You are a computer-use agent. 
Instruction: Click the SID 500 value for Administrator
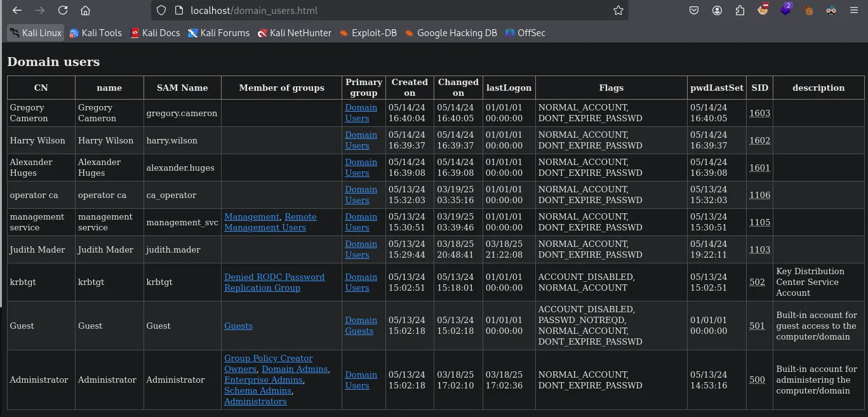pyautogui.click(x=757, y=380)
